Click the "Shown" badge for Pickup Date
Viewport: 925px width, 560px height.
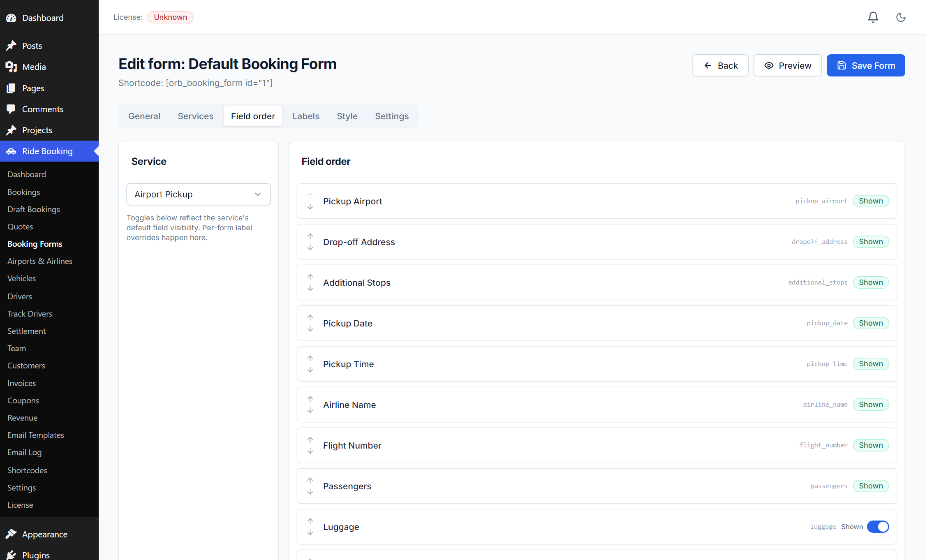(871, 323)
